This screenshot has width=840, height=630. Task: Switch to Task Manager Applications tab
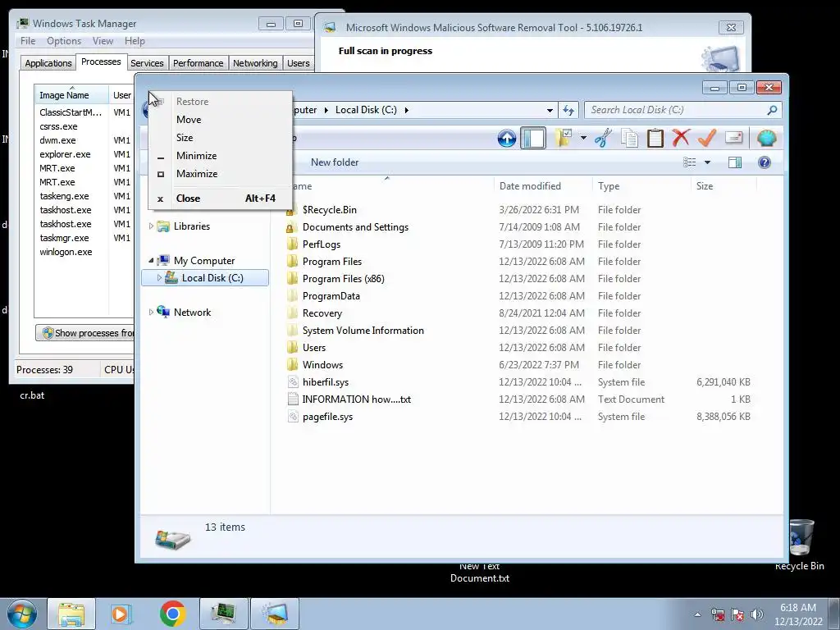pos(48,63)
